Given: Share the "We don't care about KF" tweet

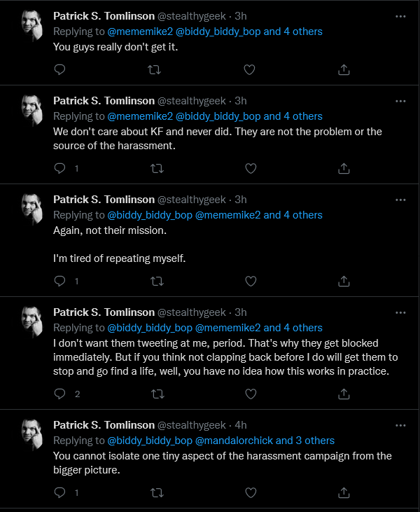Looking at the screenshot, I should [x=344, y=169].
